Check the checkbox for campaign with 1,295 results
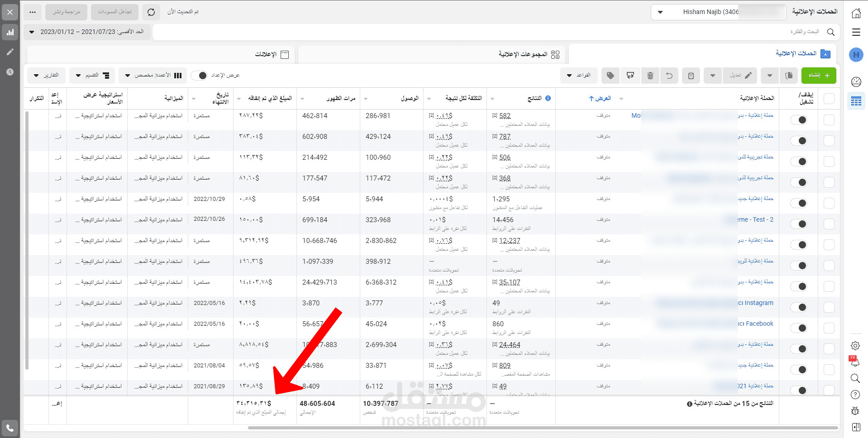This screenshot has width=868, height=438. tap(829, 203)
